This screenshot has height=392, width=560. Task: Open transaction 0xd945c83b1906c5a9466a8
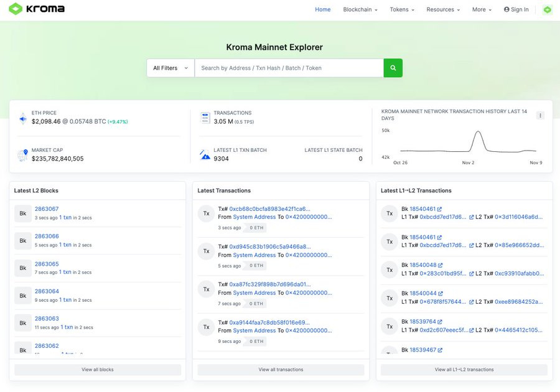pyautogui.click(x=270, y=246)
